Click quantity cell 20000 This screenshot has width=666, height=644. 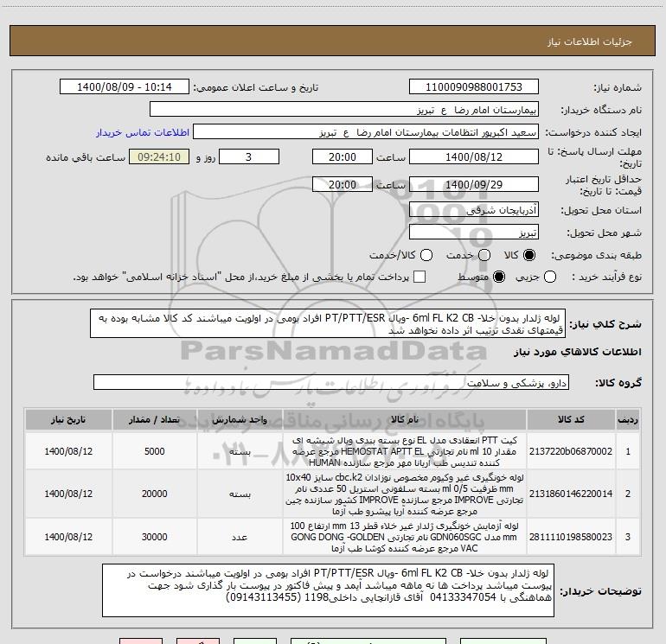(x=155, y=494)
